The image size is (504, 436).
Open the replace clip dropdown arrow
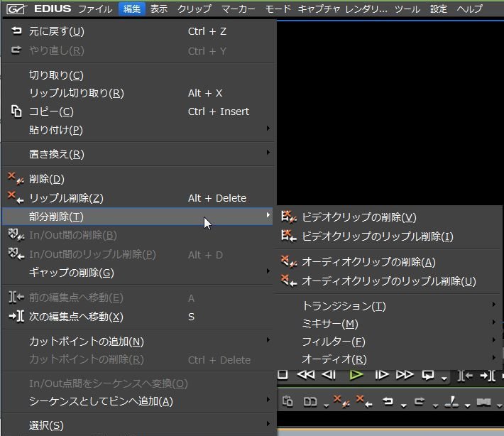327,405
